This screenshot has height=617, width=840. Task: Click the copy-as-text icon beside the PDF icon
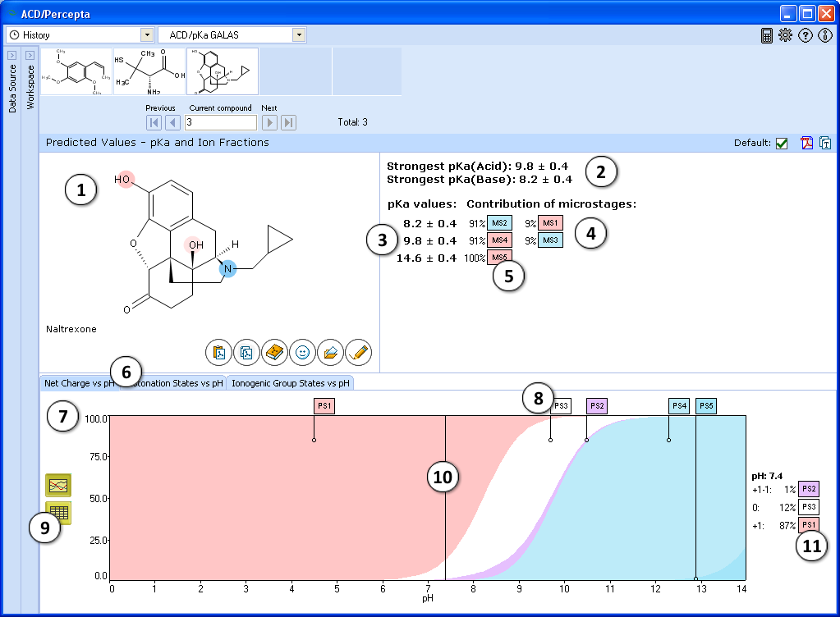[x=825, y=143]
